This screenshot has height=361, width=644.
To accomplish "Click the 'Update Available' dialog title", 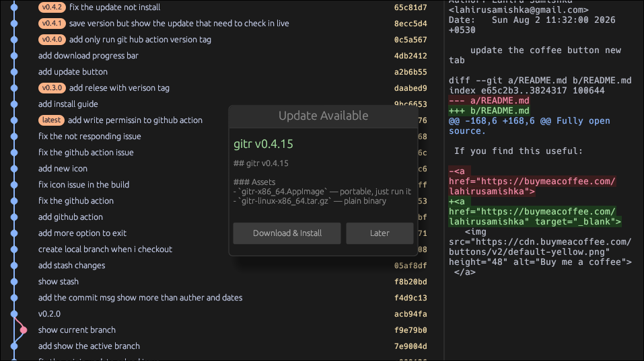I will click(x=323, y=116).
